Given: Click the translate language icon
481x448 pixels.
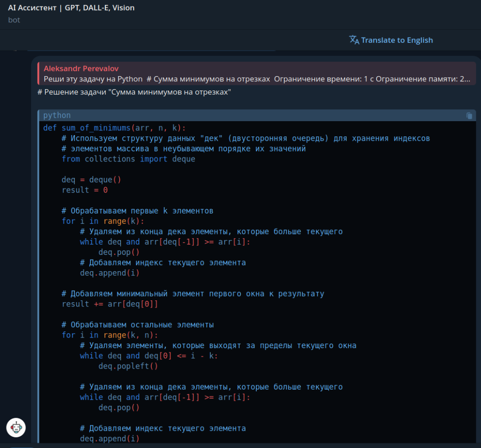Looking at the screenshot, I should pyautogui.click(x=354, y=40).
